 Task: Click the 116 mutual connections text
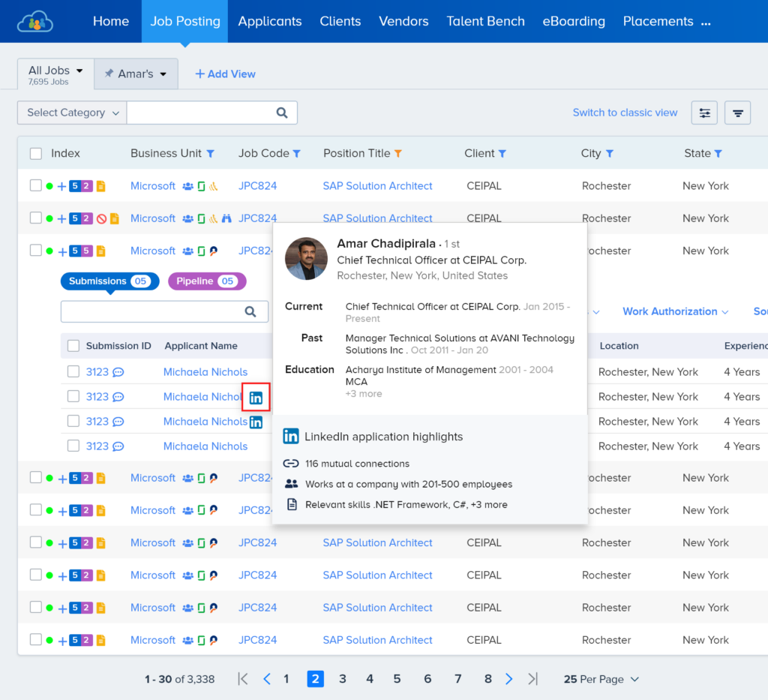click(x=357, y=464)
